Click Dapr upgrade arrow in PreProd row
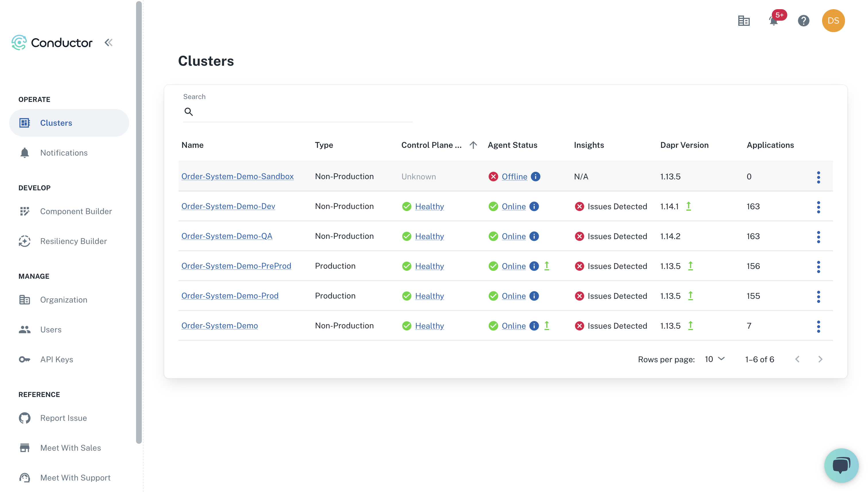The height and width of the screenshot is (492, 868). point(691,266)
